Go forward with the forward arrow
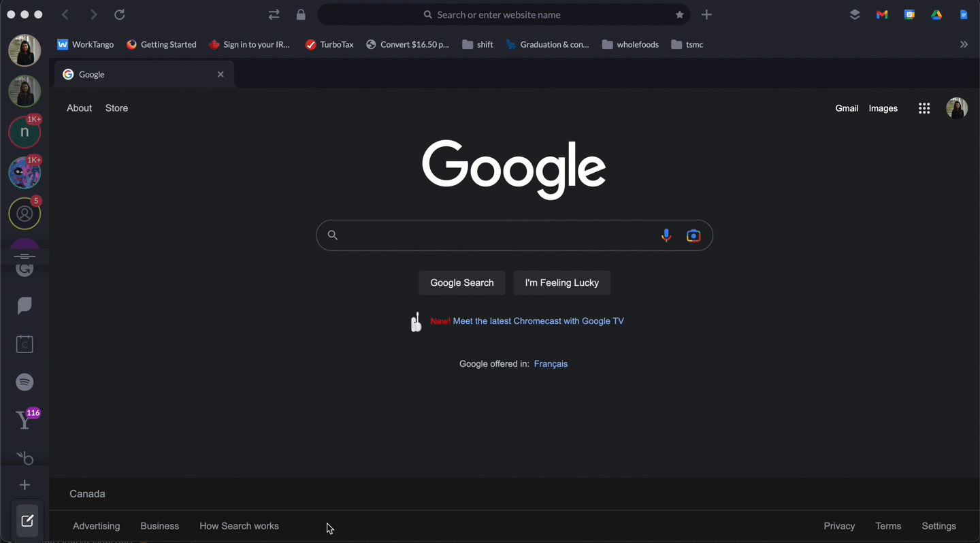This screenshot has height=543, width=980. (x=93, y=14)
